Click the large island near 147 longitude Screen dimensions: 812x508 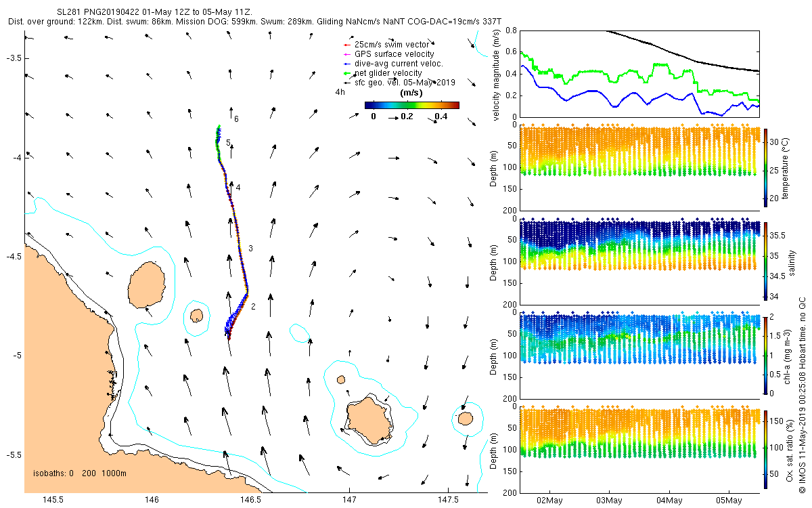pyautogui.click(x=369, y=420)
